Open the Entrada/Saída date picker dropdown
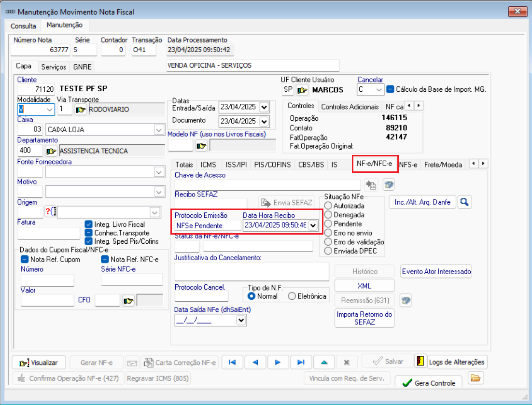 [264, 107]
